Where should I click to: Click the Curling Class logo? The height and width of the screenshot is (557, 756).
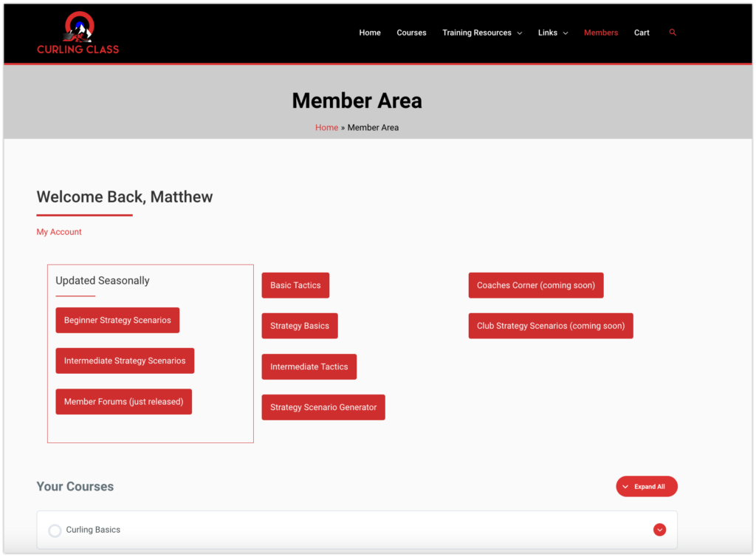click(78, 33)
